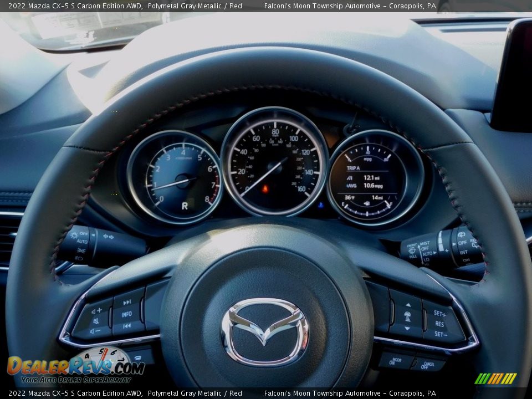This screenshot has height=399, width=532.
Task: Tap the cruise CANCEL OFF button
Action: pyautogui.click(x=427, y=365)
